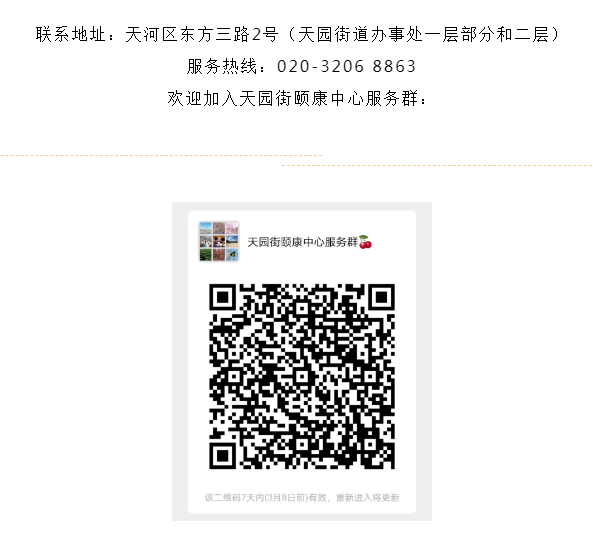Click the 服务热线 label

(222, 66)
